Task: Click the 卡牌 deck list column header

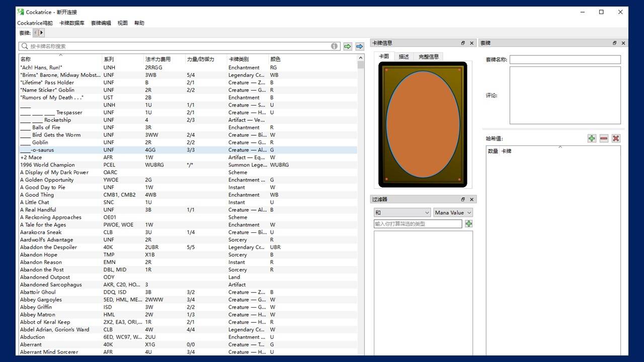Action: [x=506, y=151]
